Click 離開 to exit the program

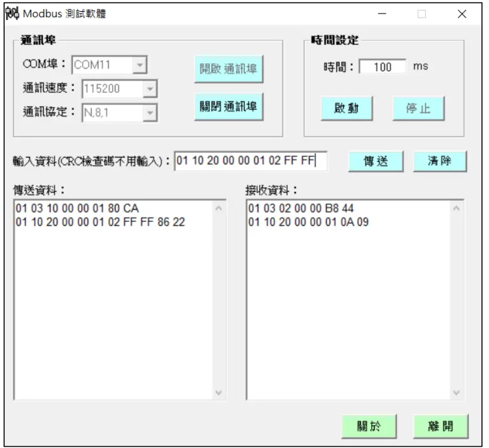coord(439,425)
